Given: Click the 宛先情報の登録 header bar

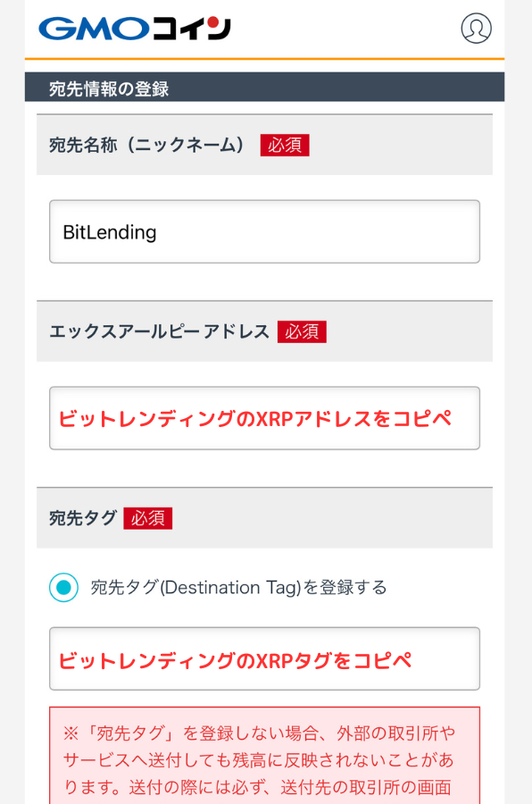Looking at the screenshot, I should 264,88.
